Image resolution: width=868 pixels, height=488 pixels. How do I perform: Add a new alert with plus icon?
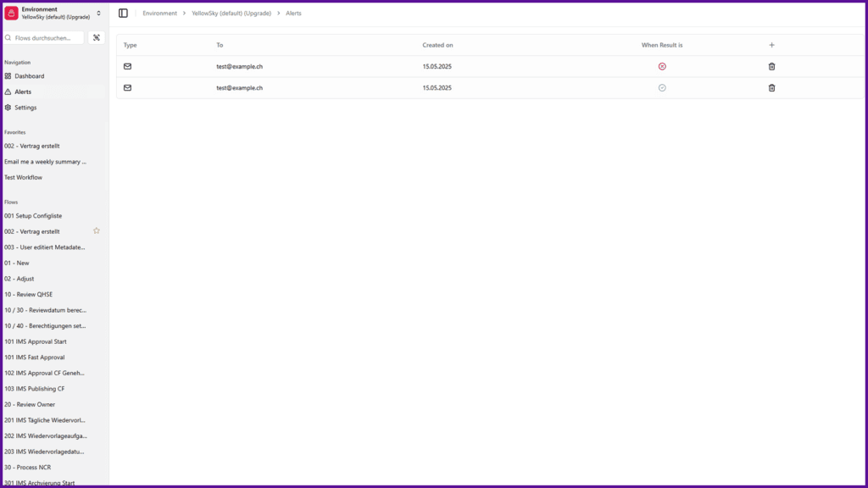point(771,45)
